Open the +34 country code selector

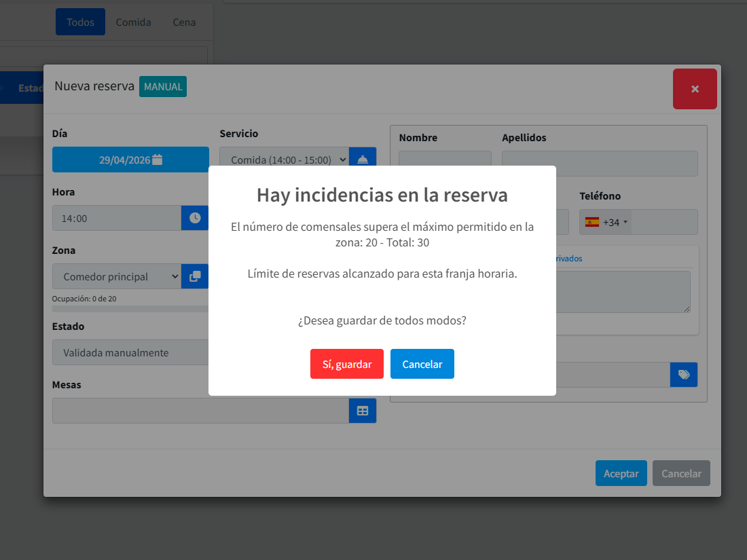pos(606,223)
